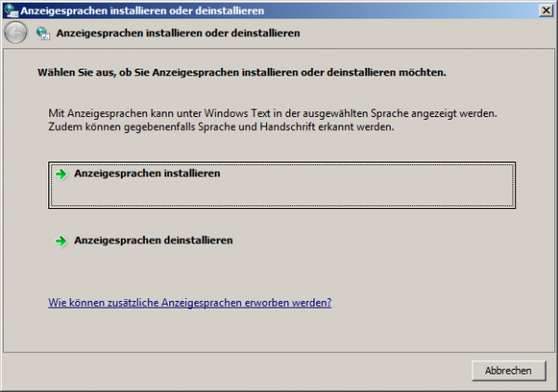The width and height of the screenshot is (558, 392).
Task: Click the Abbrechen button
Action: point(509,371)
